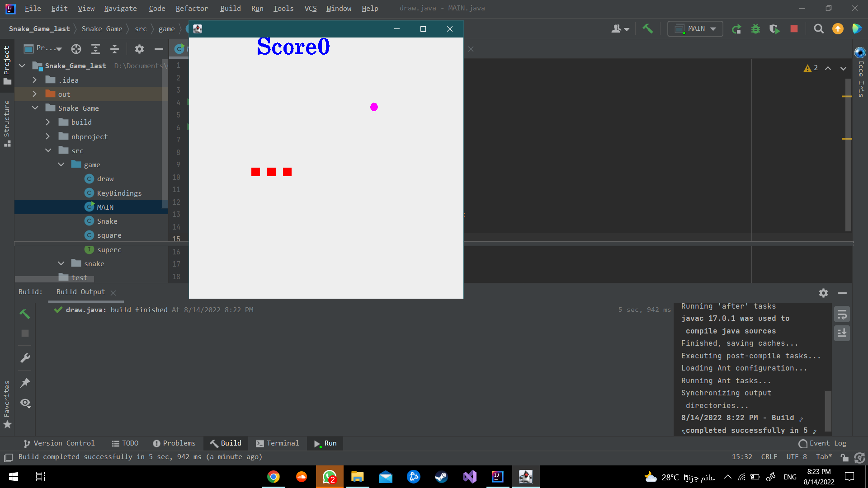The width and height of the screenshot is (868, 488).
Task: Build the project using the hammer icon
Action: pyautogui.click(x=648, y=28)
